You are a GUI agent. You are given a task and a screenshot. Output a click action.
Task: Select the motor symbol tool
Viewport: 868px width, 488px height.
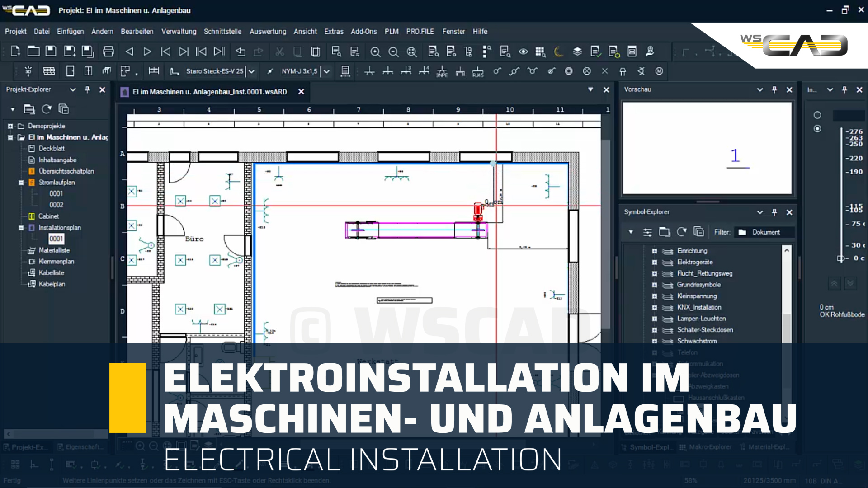click(660, 71)
